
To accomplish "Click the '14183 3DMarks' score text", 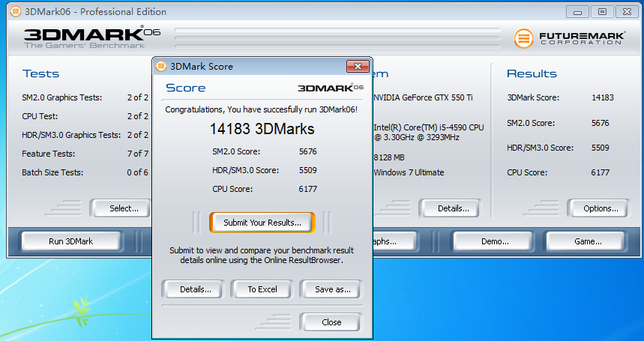I will click(262, 129).
